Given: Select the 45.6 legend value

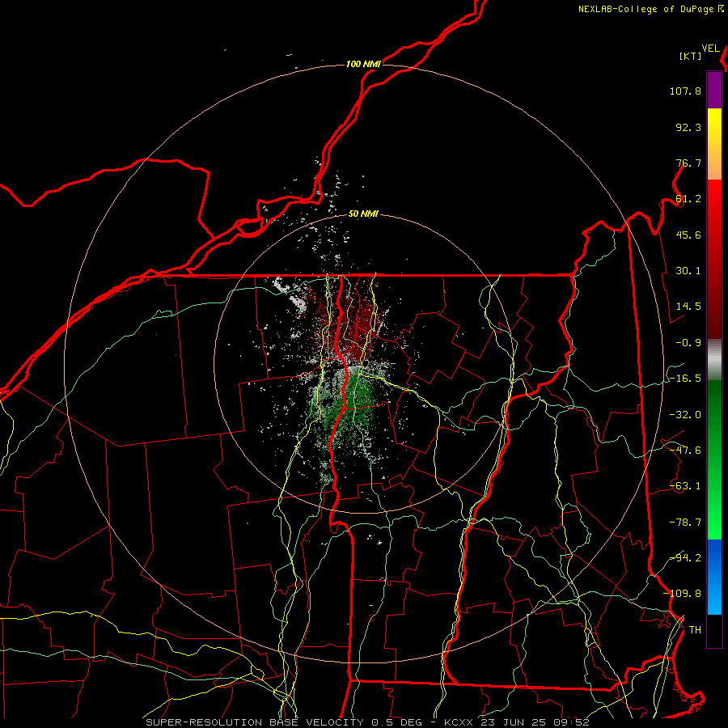Looking at the screenshot, I should coord(688,235).
